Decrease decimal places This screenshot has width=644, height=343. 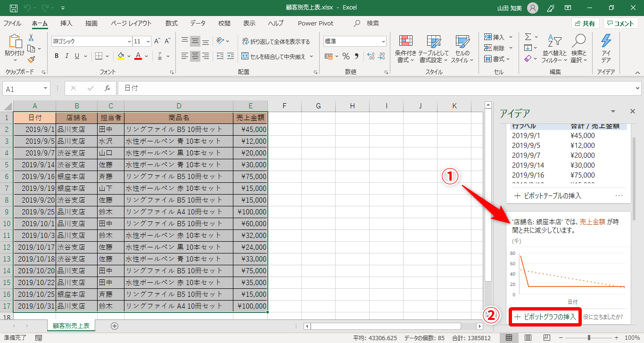(381, 57)
